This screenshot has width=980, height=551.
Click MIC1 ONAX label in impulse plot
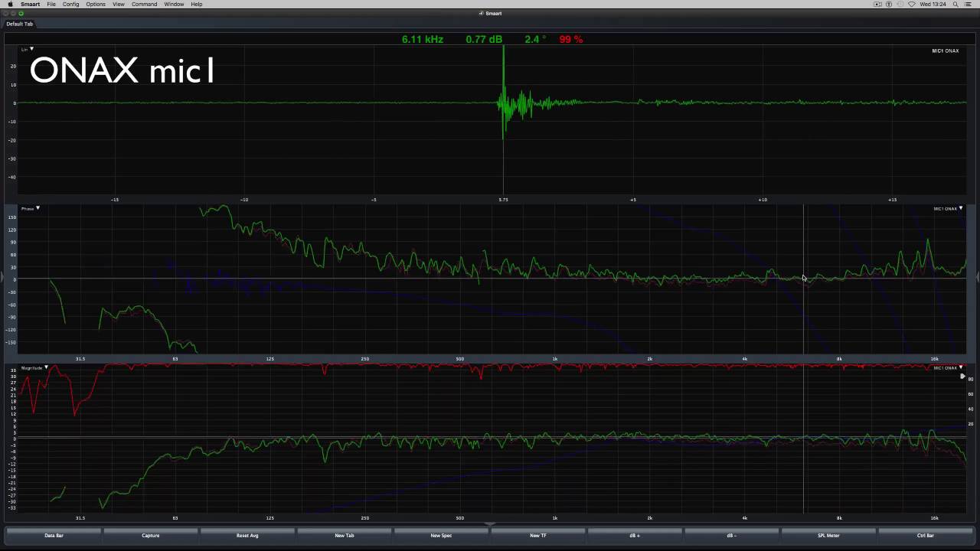945,51
